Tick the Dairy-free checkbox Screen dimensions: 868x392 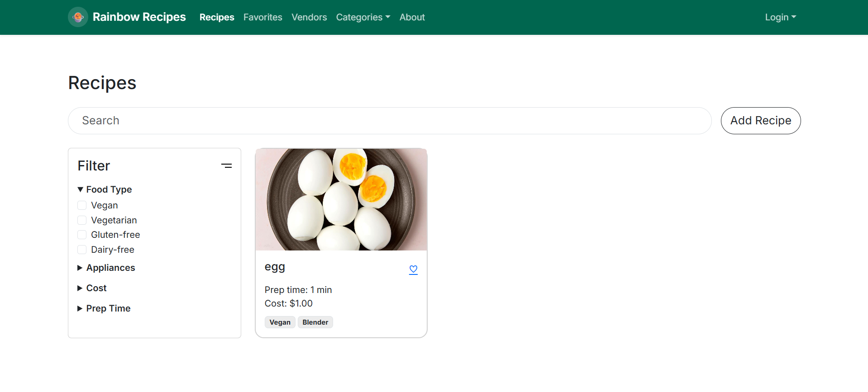pyautogui.click(x=82, y=250)
